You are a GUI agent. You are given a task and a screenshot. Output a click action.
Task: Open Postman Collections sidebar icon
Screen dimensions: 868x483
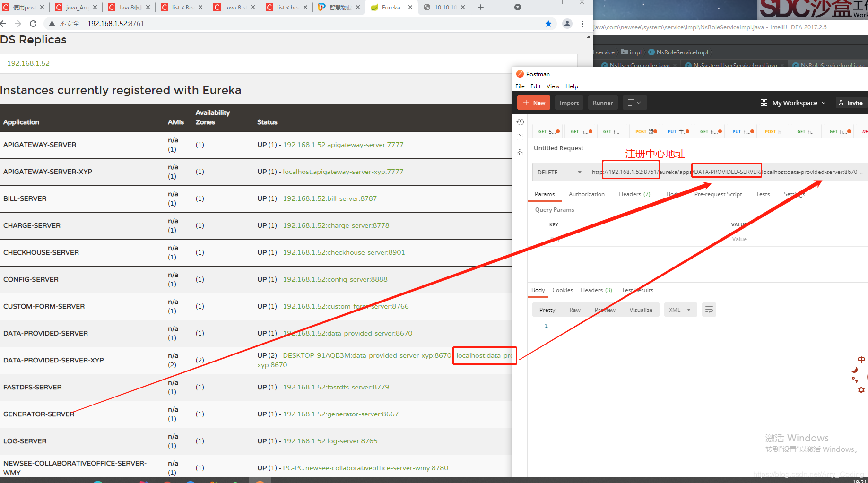(x=520, y=137)
